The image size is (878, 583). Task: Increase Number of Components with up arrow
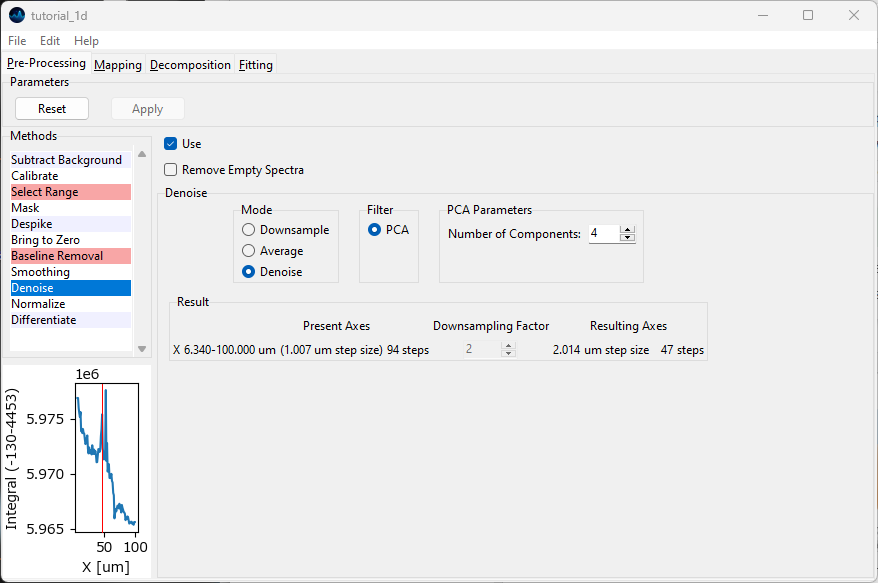point(627,230)
